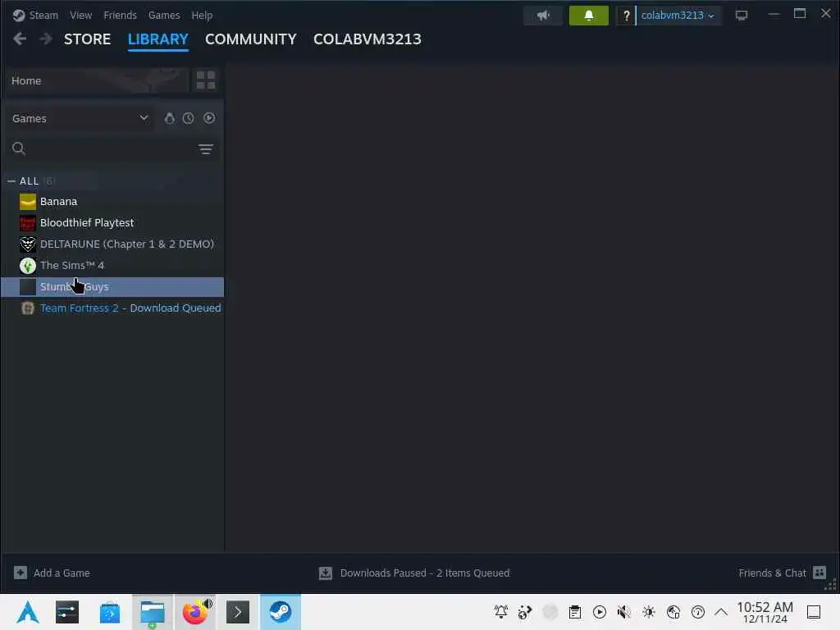This screenshot has height=630, width=840.
Task: Open the announcements megaphone icon
Action: pos(543,16)
